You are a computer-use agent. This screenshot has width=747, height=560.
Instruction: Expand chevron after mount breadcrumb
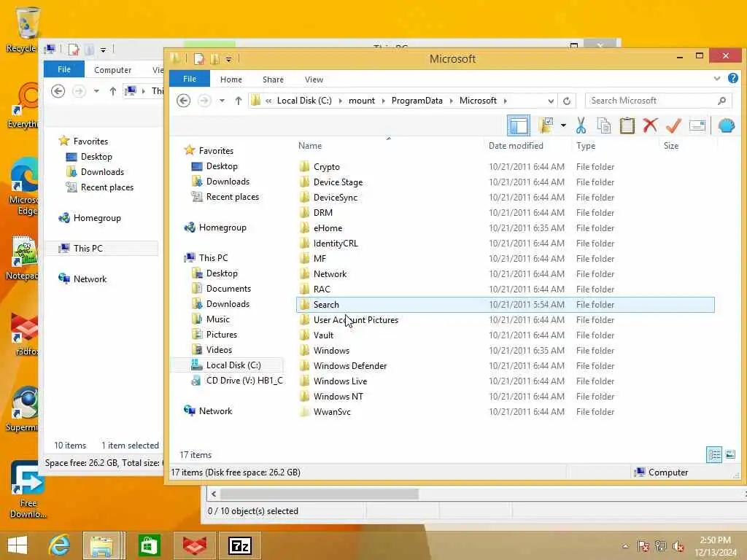click(383, 101)
